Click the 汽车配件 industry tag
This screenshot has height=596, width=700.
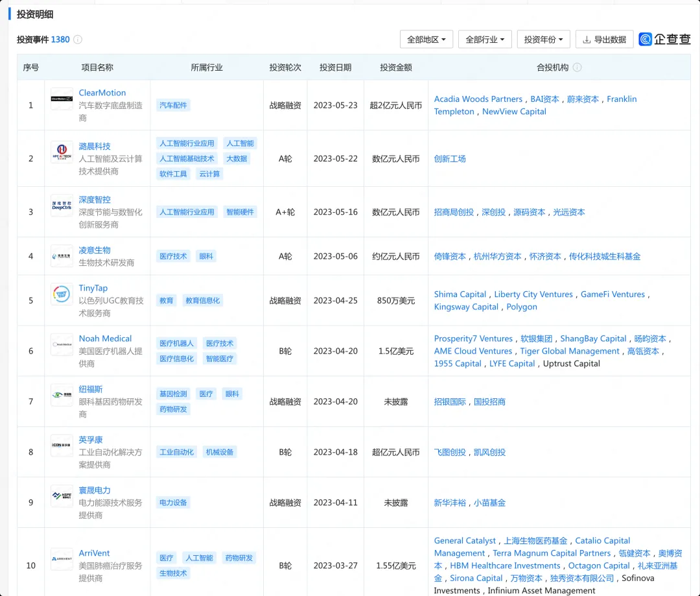pyautogui.click(x=173, y=105)
